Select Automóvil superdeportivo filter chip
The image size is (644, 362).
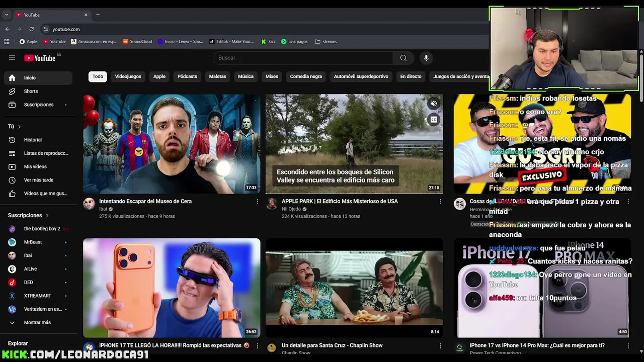pos(361,76)
